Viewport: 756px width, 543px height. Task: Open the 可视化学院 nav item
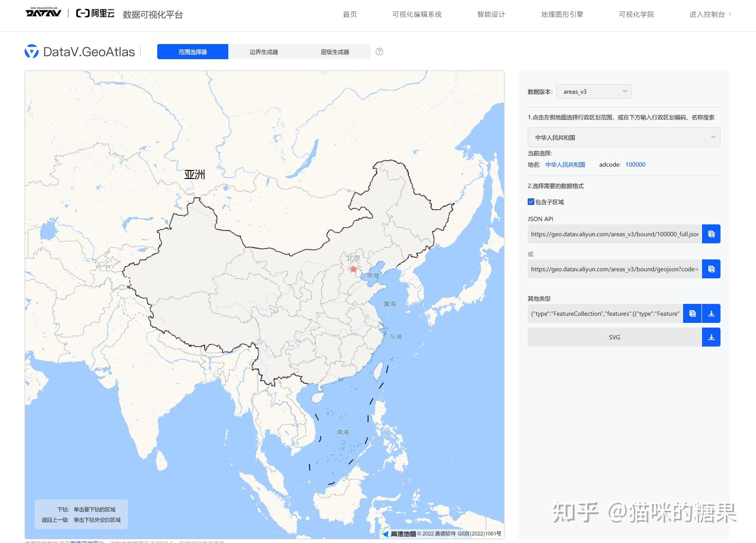636,14
